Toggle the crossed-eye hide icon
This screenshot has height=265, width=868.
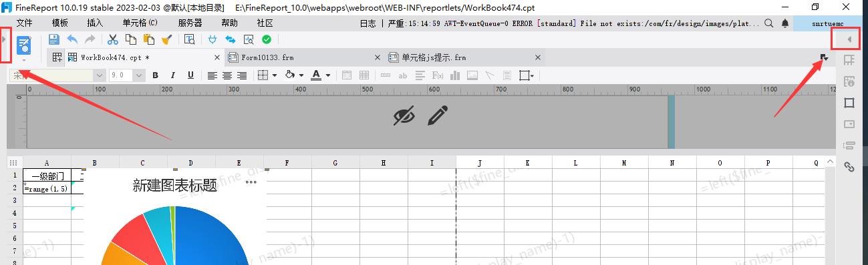[x=404, y=116]
